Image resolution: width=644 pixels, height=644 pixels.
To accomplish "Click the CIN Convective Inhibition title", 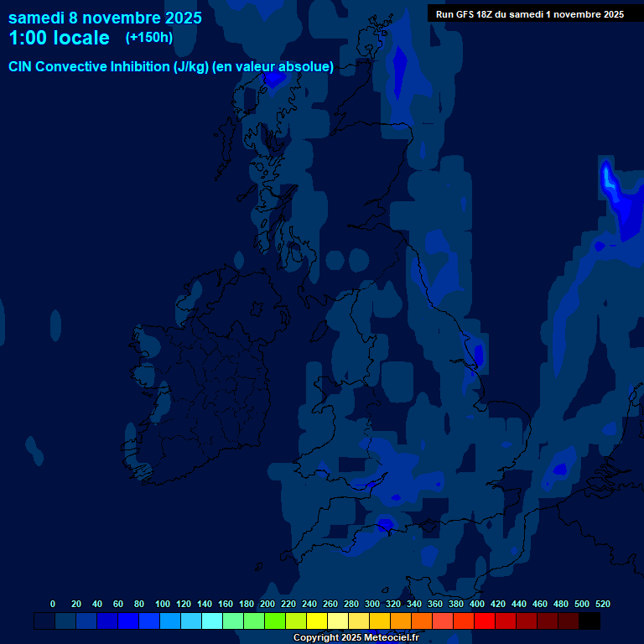I will (x=171, y=66).
